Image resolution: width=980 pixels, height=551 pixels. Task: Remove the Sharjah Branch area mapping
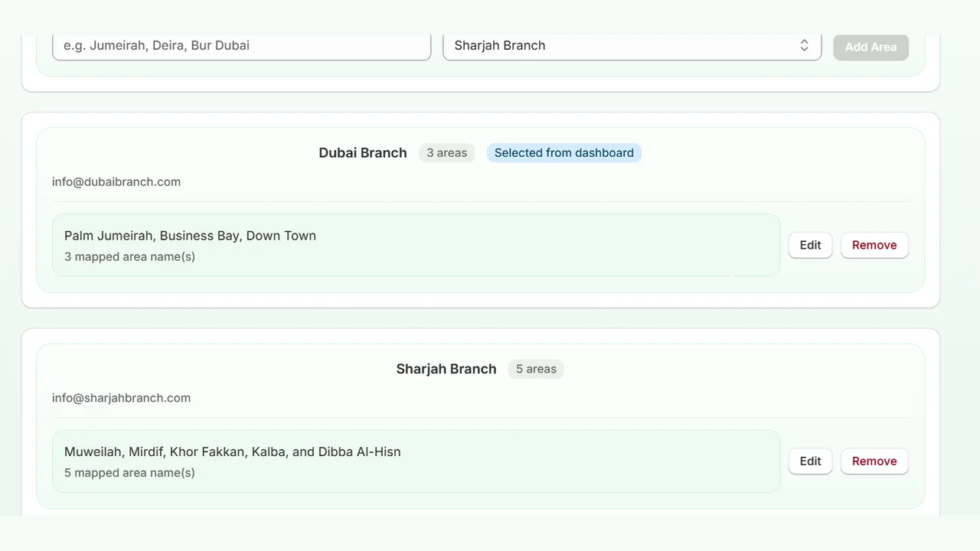pyautogui.click(x=874, y=461)
